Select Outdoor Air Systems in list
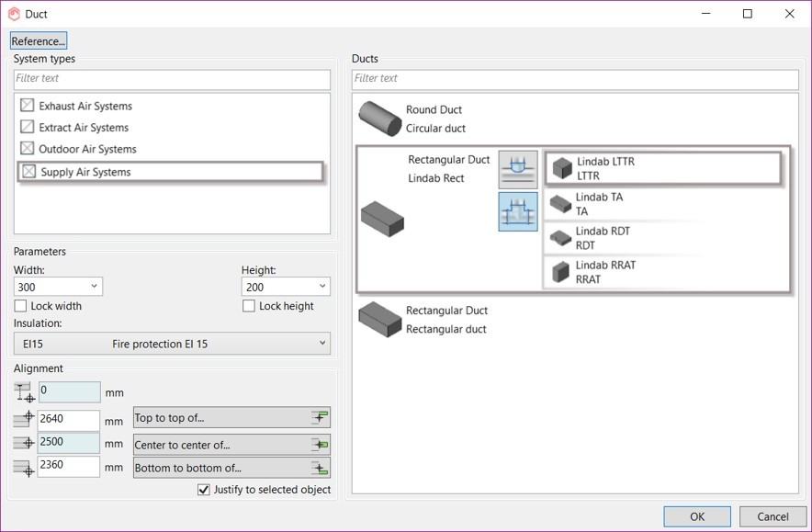 pos(87,149)
